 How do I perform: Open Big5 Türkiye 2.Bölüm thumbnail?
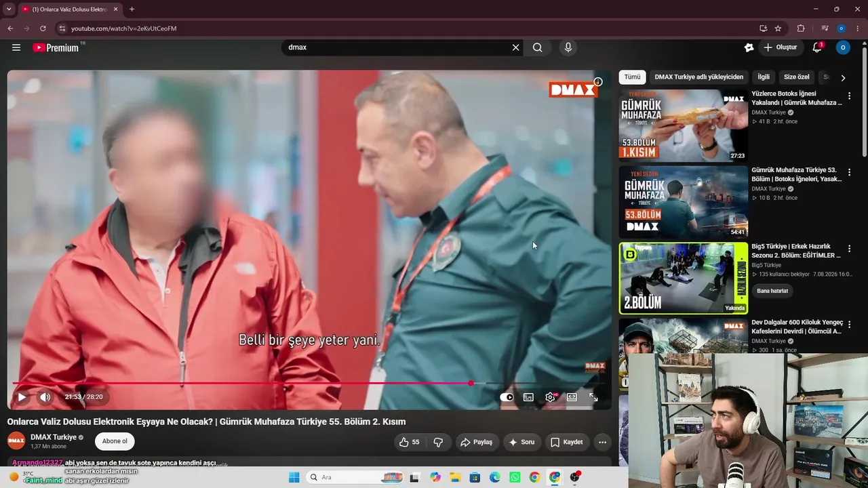(684, 279)
